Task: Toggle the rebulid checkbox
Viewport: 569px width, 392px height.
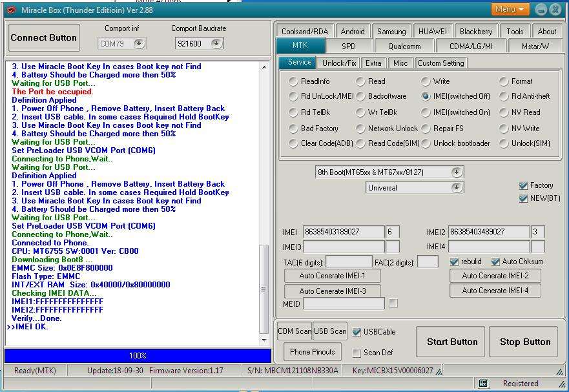Action: 454,262
